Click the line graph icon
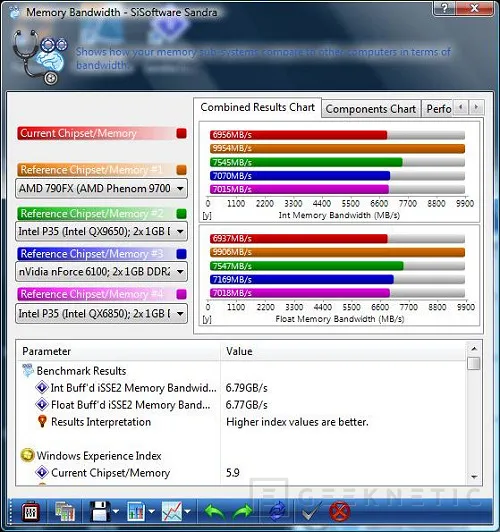The image size is (500, 532). point(172,511)
